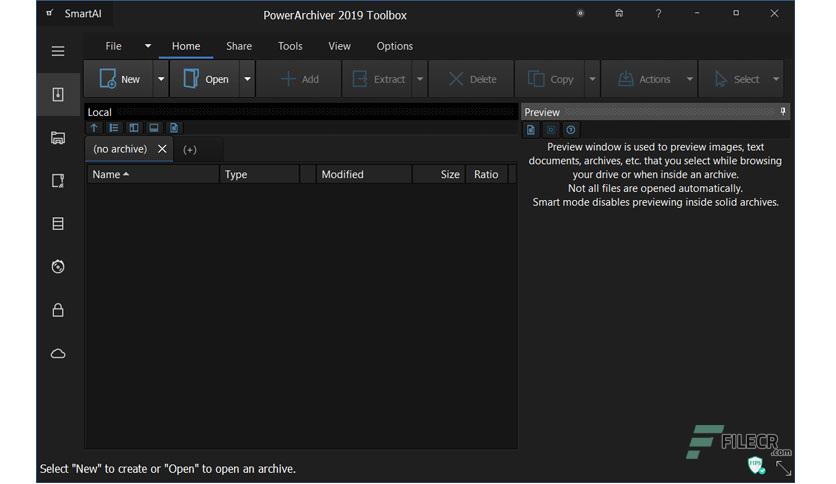Pin the Preview panel
This screenshot has width=836, height=484.
pyautogui.click(x=783, y=111)
